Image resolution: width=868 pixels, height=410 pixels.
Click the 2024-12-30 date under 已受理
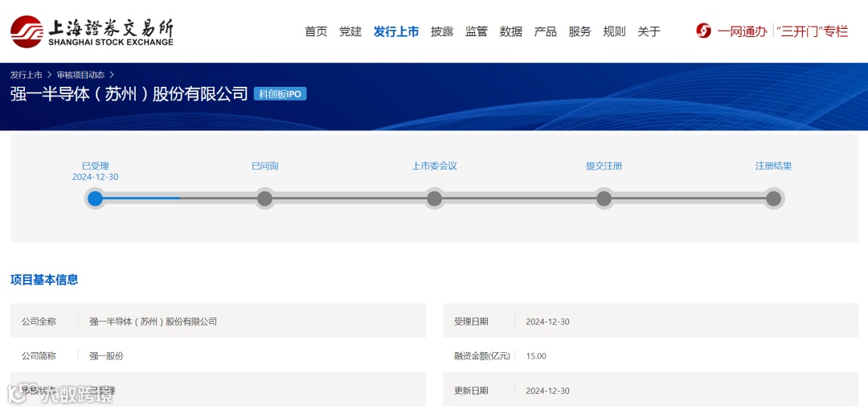[x=95, y=177]
